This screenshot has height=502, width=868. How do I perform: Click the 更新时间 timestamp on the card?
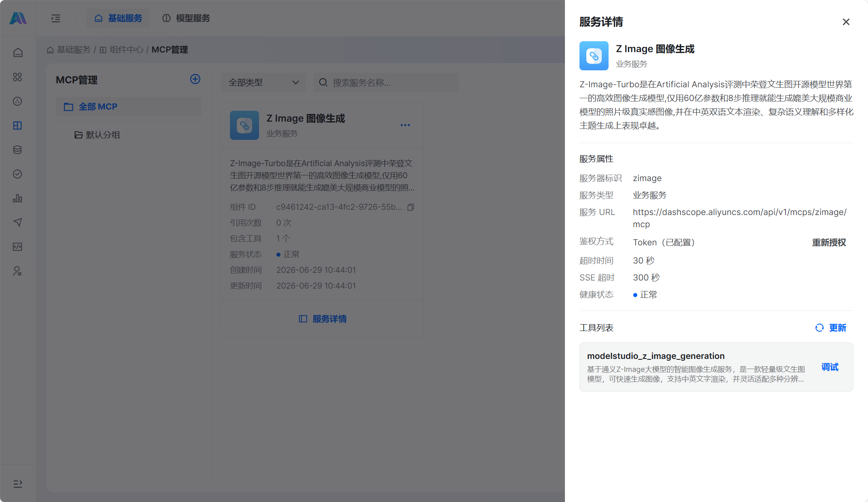[x=316, y=286]
